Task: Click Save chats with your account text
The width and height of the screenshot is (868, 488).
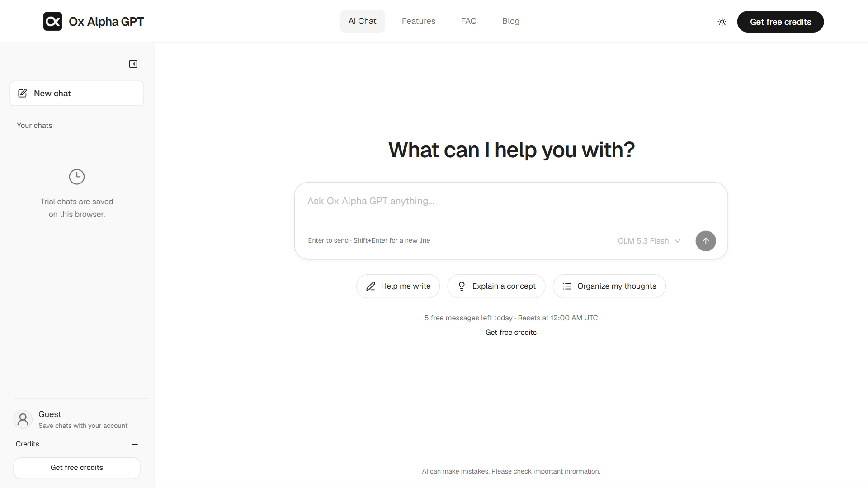Action: point(83,426)
